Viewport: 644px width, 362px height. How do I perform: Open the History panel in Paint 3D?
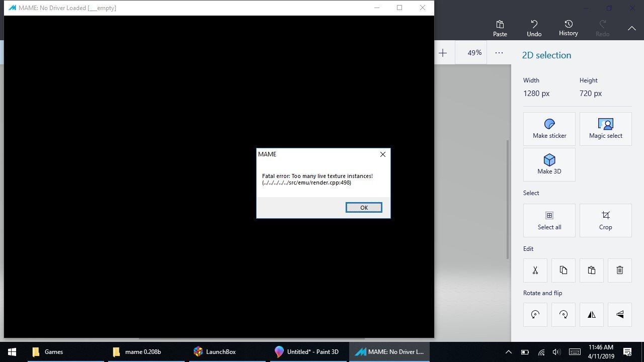coord(569,28)
